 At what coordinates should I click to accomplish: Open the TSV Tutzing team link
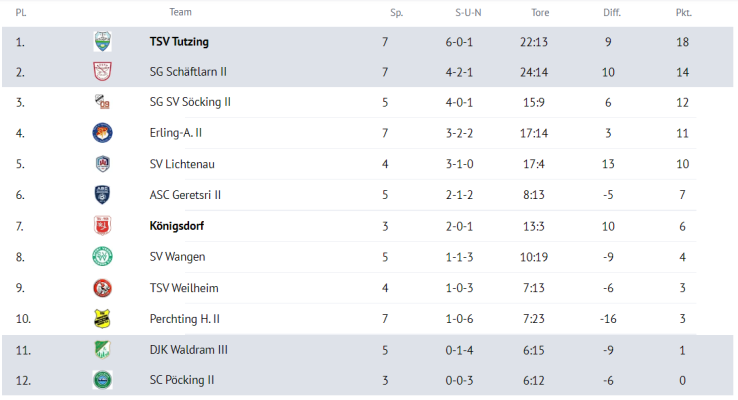(x=179, y=41)
